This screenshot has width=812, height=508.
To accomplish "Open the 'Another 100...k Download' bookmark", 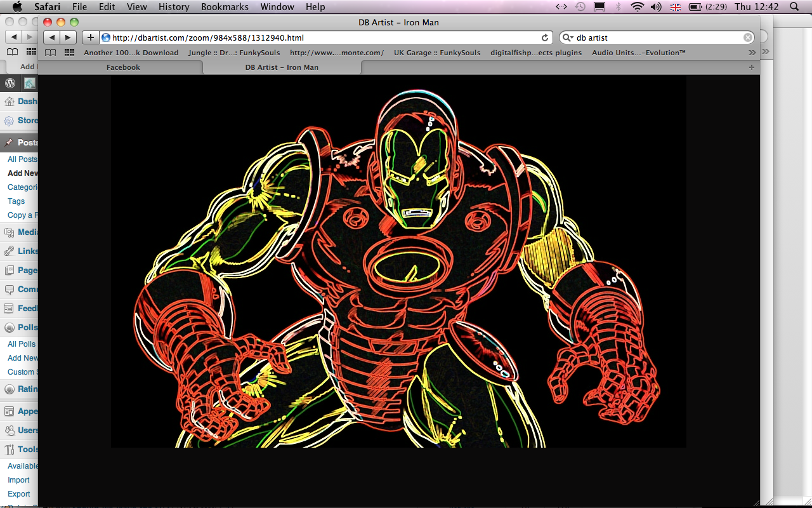I will pyautogui.click(x=131, y=53).
